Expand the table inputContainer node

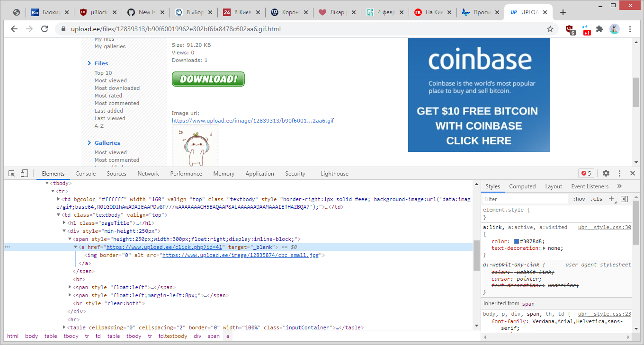[64, 327]
